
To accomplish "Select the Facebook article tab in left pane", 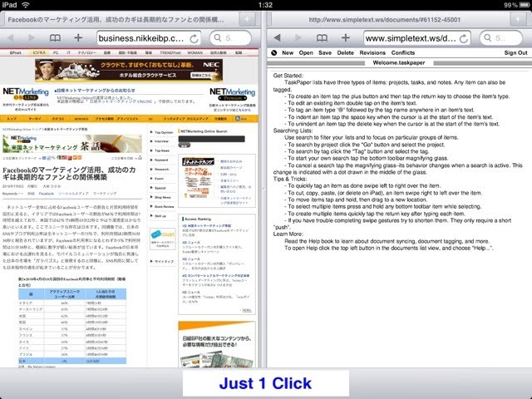I will tap(116, 20).
